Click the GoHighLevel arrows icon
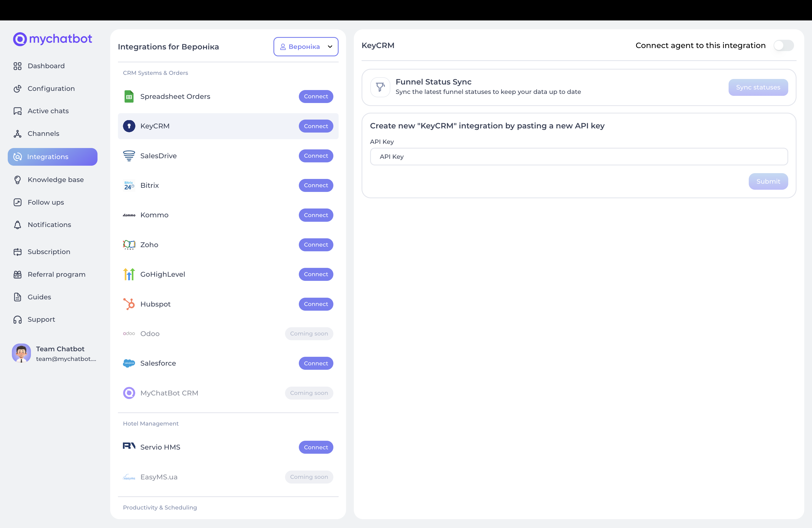Screen dimensions: 812x528 coord(129,274)
